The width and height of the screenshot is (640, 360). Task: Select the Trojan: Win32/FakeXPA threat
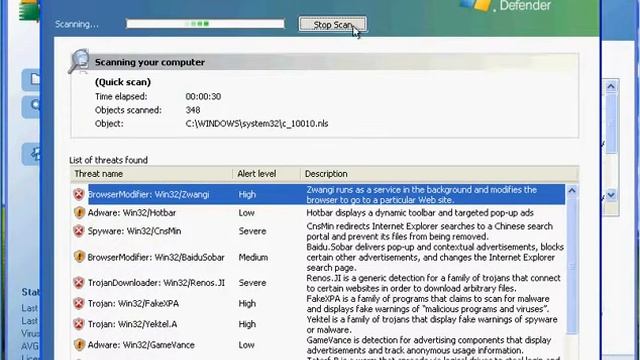(x=133, y=304)
